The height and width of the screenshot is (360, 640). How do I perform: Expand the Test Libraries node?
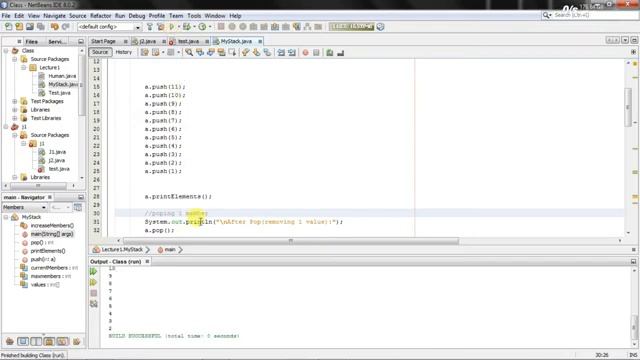15,118
